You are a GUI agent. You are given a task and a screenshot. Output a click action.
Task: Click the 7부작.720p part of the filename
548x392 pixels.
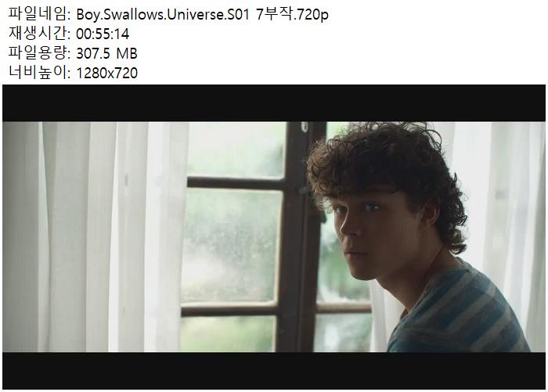292,15
